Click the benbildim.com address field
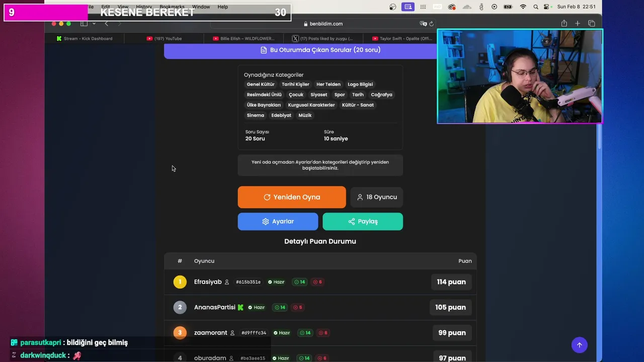The image size is (644, 362). 324,24
